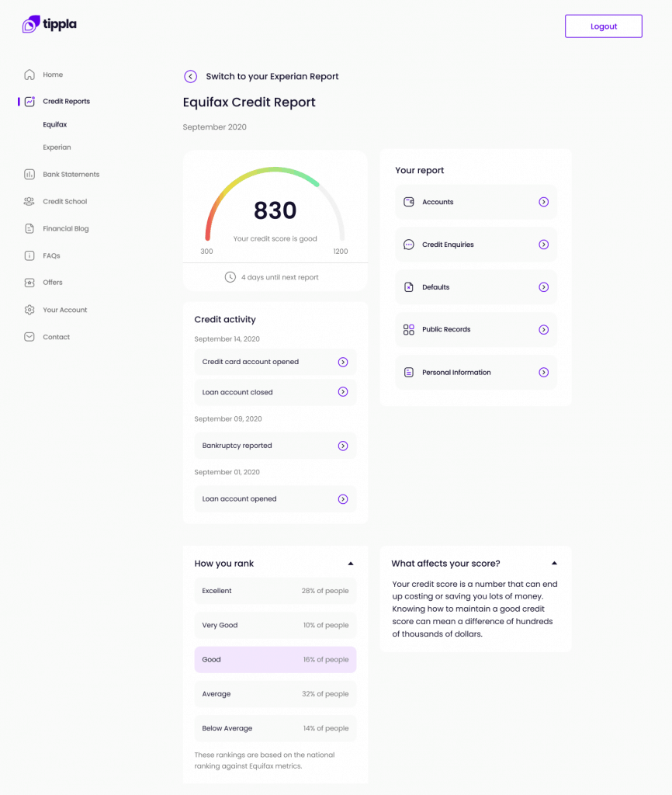
Task: Expand the Bankruptcy reported activity entry
Action: [343, 446]
